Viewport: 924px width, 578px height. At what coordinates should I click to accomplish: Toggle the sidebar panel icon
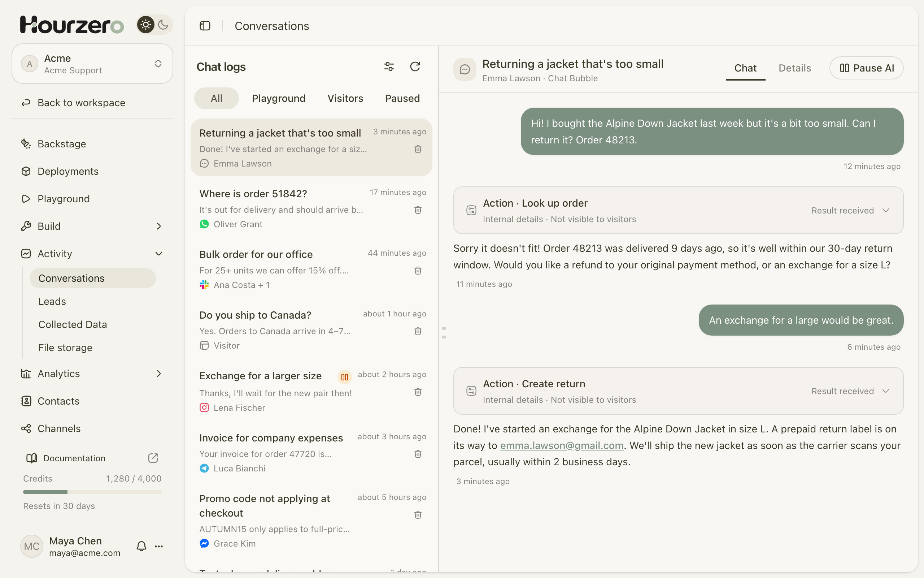pyautogui.click(x=205, y=26)
